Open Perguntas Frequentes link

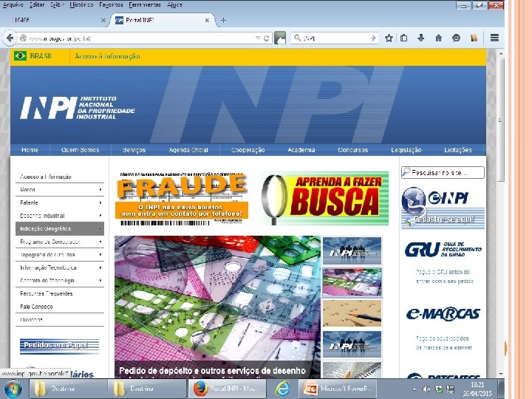point(46,293)
